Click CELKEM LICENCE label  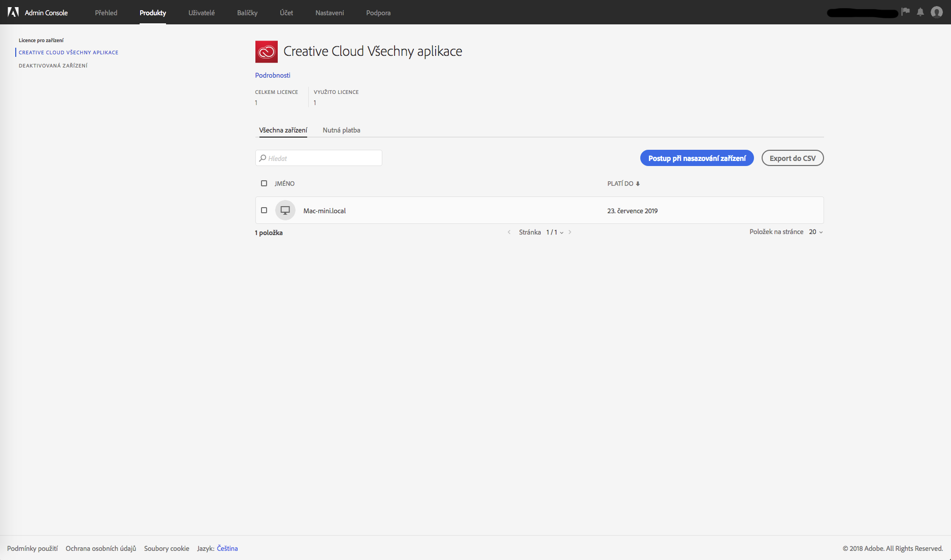pos(277,92)
